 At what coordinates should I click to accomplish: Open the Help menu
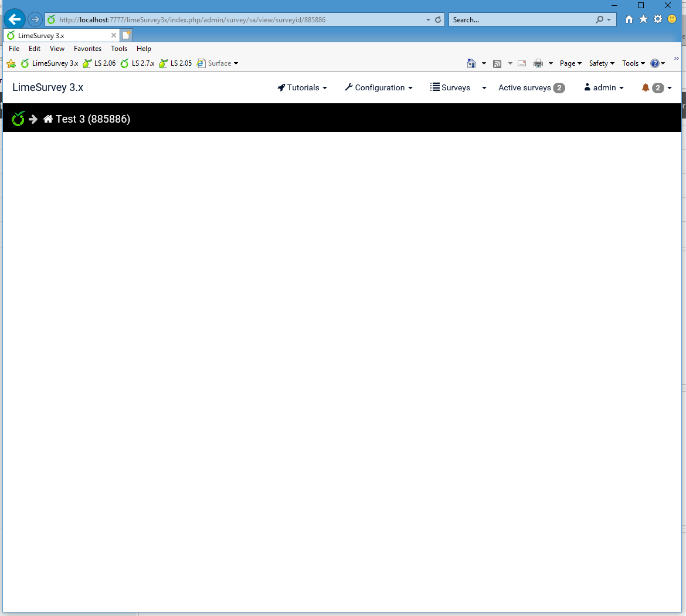pyautogui.click(x=144, y=49)
